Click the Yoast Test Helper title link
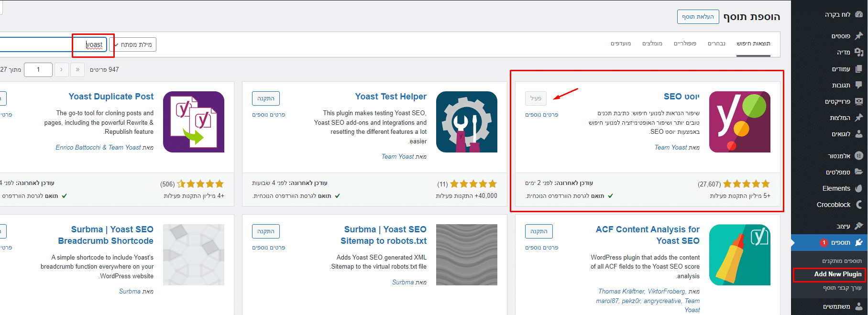868x315 pixels. [391, 97]
